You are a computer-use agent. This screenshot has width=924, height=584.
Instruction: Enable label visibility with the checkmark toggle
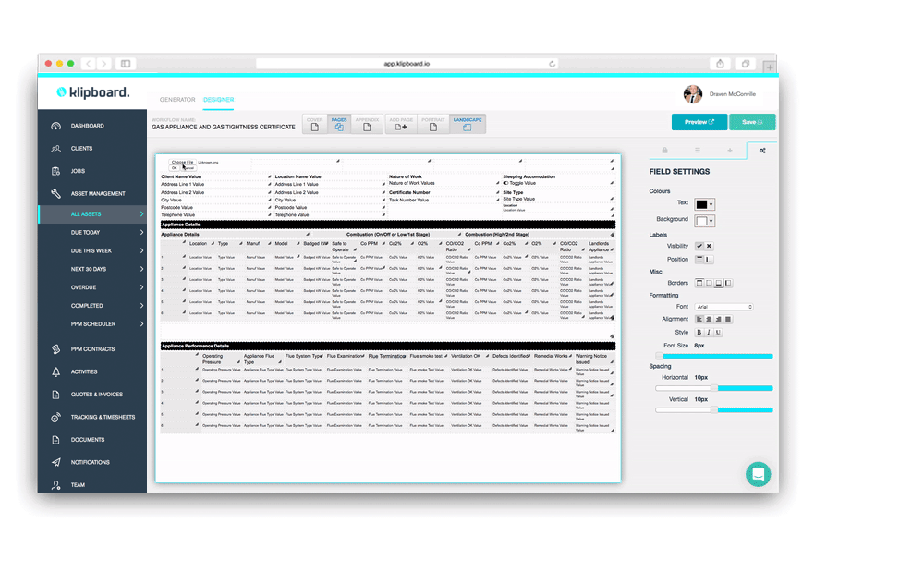point(699,246)
